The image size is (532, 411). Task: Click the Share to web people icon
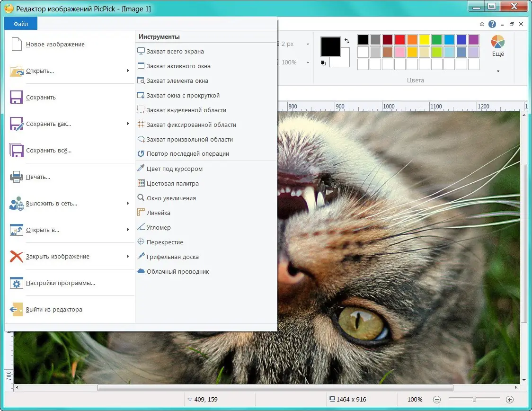click(16, 203)
